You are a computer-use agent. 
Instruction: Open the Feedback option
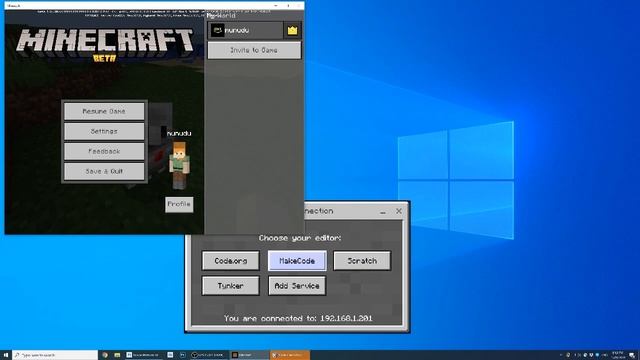tap(104, 151)
